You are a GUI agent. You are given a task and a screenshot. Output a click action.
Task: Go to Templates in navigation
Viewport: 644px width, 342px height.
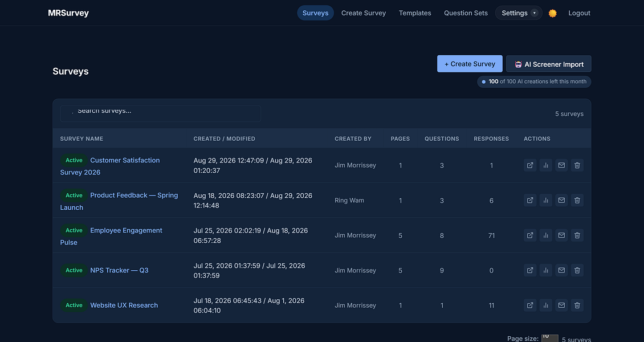pos(415,13)
